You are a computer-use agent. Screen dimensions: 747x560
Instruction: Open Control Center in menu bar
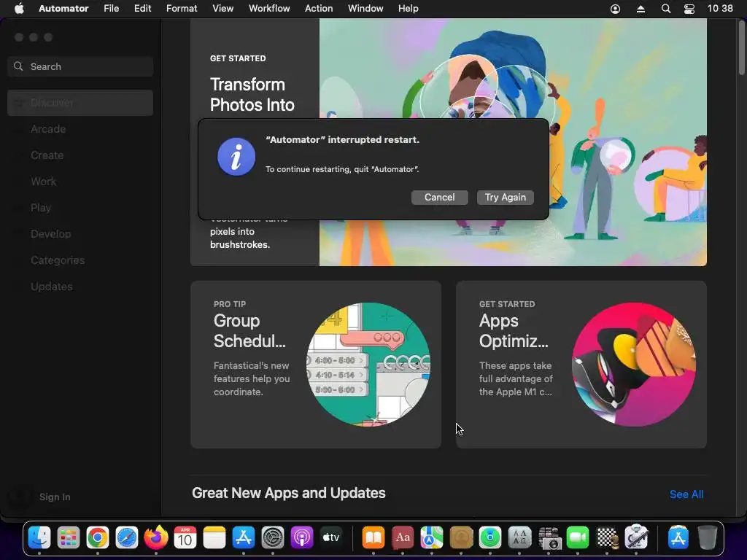point(689,9)
